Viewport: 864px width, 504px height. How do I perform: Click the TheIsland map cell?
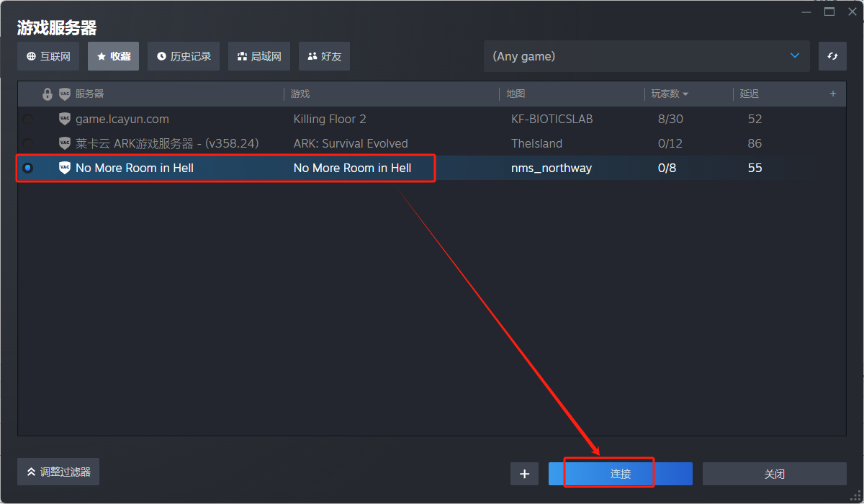[537, 143]
